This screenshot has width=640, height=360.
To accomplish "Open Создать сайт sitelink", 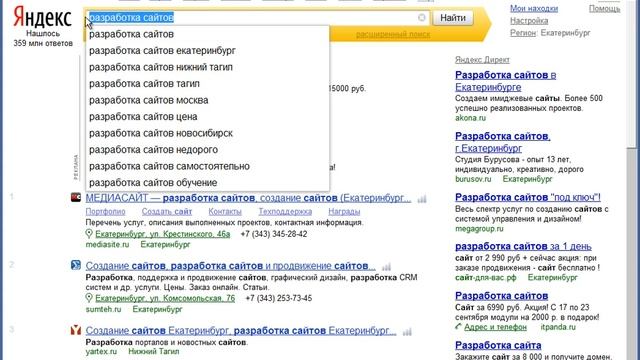I will (x=167, y=211).
